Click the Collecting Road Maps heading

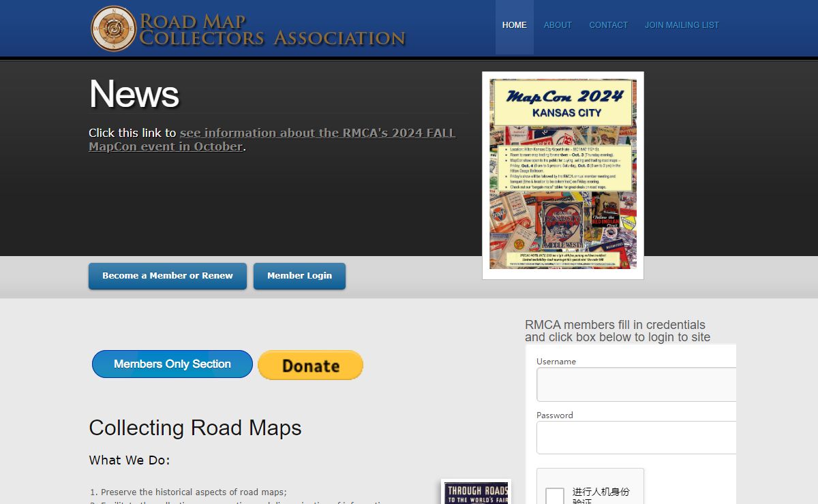point(195,428)
